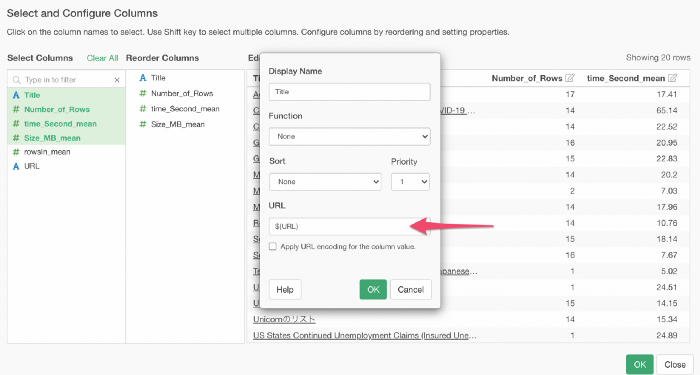700x375 pixels.
Task: Click the URL input field
Action: (350, 226)
